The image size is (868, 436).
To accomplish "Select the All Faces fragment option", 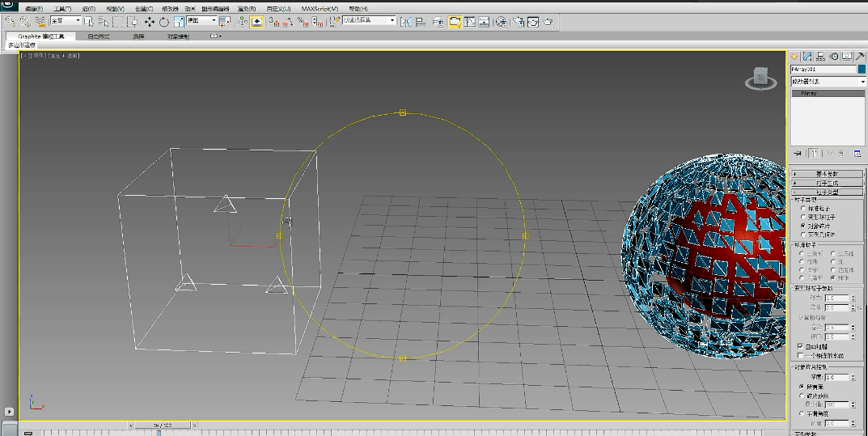I will click(x=802, y=387).
